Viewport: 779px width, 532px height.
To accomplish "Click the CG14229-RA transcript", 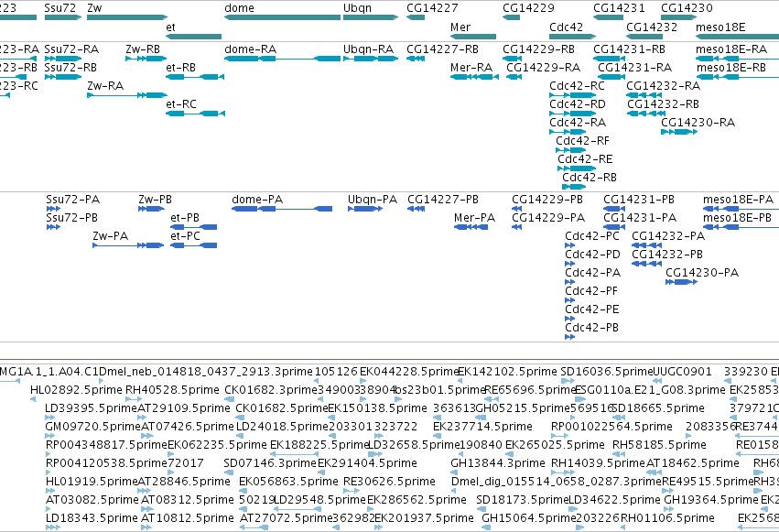I will [x=514, y=77].
